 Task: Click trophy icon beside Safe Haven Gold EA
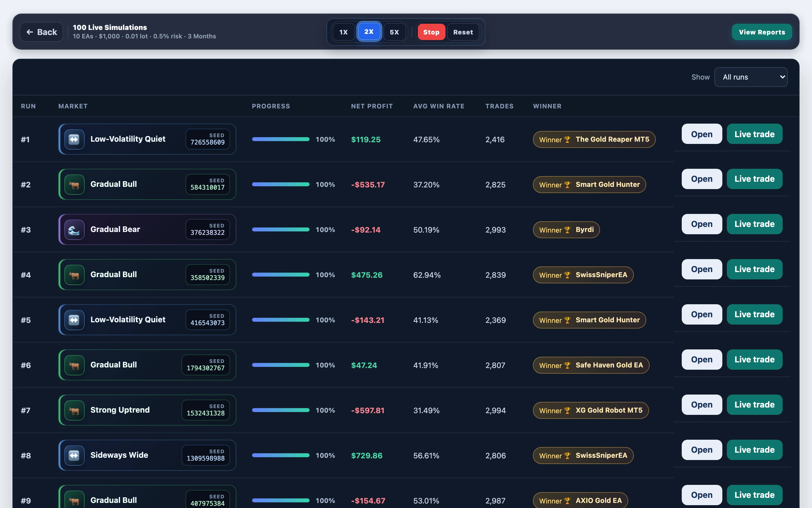(x=567, y=365)
